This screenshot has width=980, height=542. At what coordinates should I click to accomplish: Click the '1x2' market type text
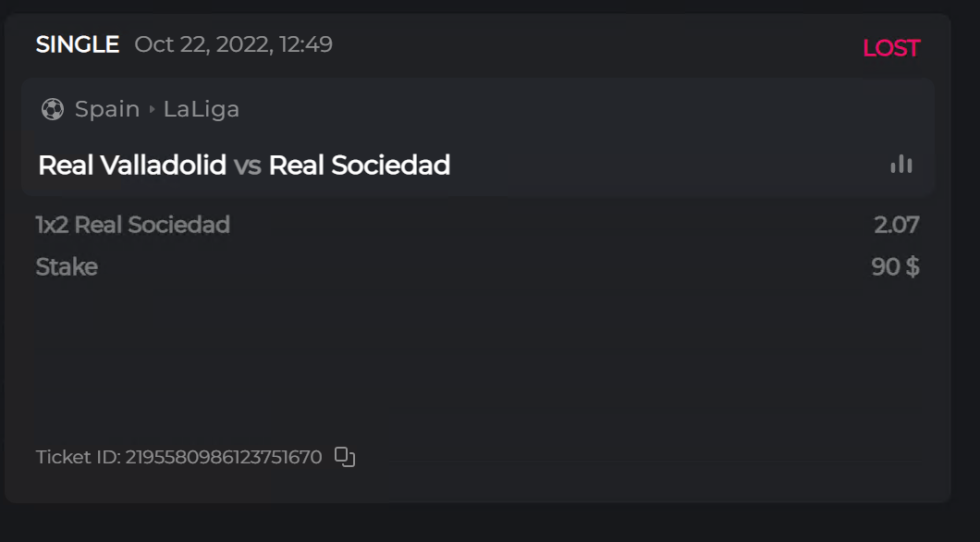52,225
